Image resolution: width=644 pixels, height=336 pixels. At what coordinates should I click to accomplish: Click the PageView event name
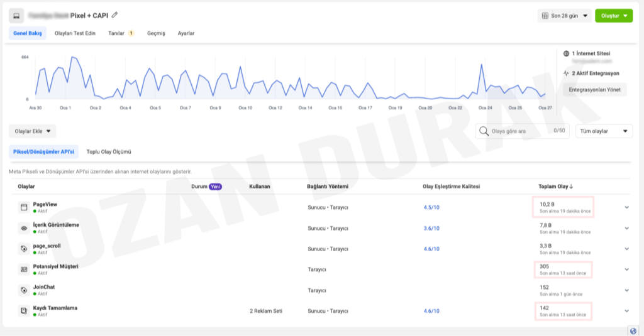[x=45, y=204]
